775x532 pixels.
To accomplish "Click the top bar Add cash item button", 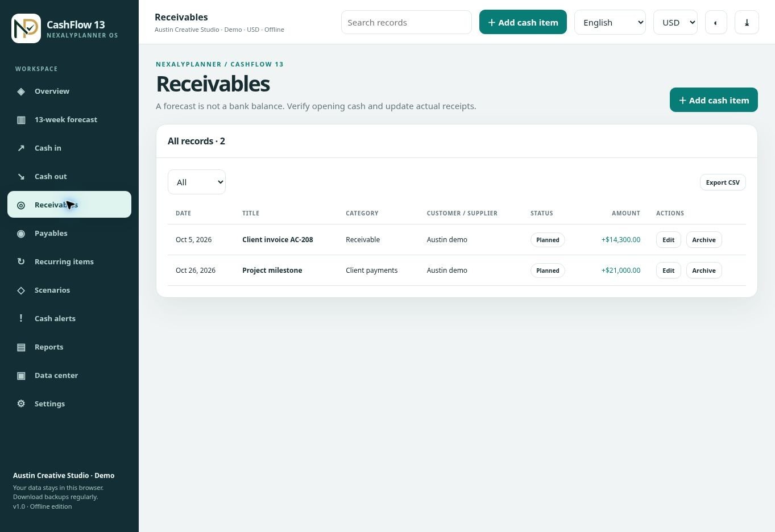I will [x=523, y=22].
